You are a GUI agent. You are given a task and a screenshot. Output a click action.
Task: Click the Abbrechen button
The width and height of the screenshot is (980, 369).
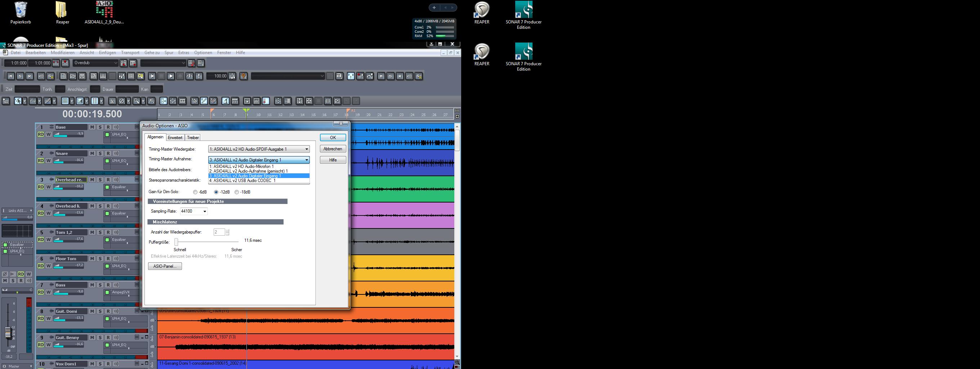click(x=333, y=149)
